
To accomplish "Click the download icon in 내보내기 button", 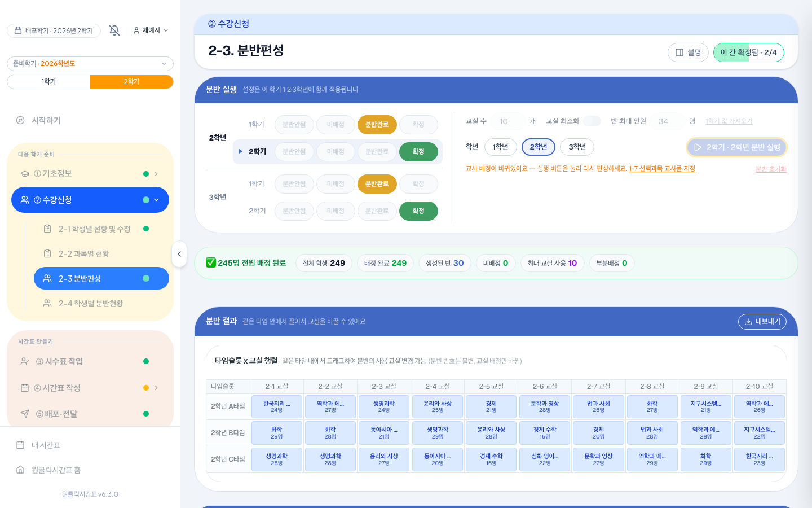I will pyautogui.click(x=748, y=322).
